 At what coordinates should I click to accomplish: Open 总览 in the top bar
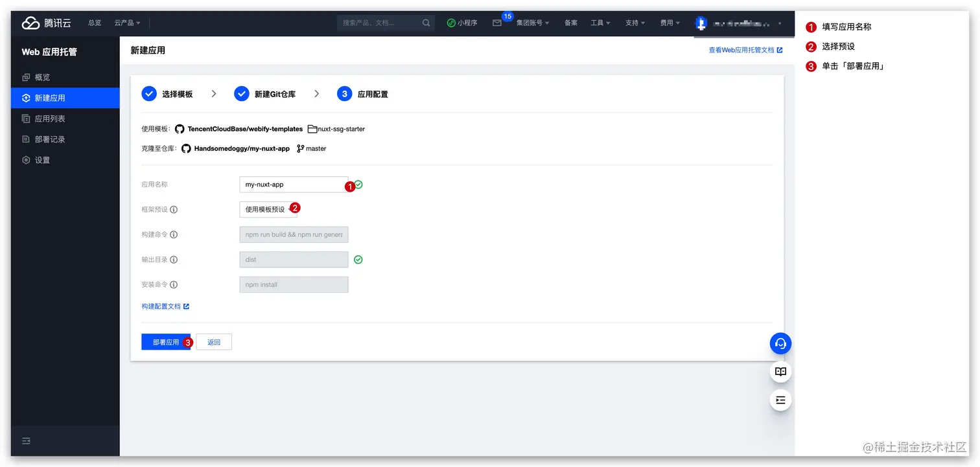point(95,23)
